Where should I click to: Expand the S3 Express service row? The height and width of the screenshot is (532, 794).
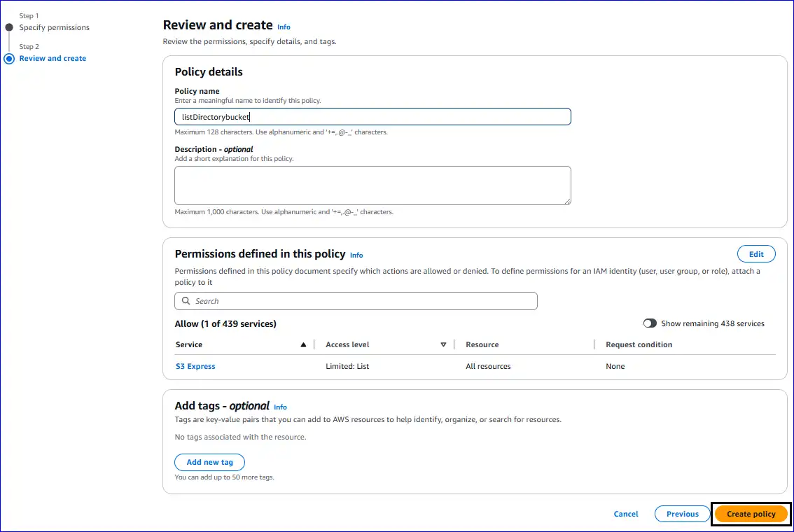[x=195, y=365]
